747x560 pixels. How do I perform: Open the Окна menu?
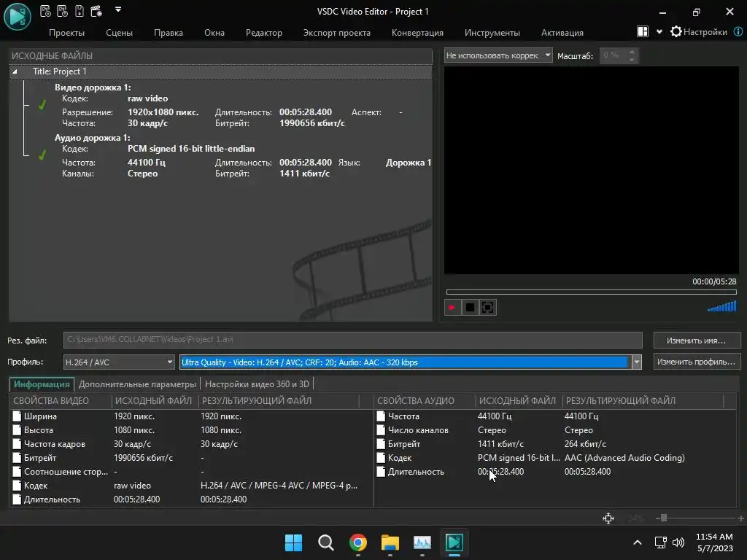[x=214, y=32]
